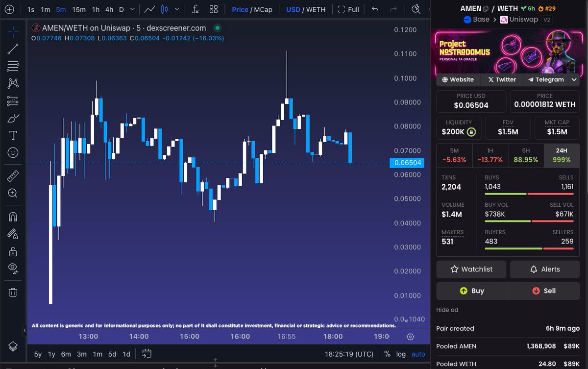Open the AMEN Telegram link
The image size is (588, 369).
[x=546, y=79]
